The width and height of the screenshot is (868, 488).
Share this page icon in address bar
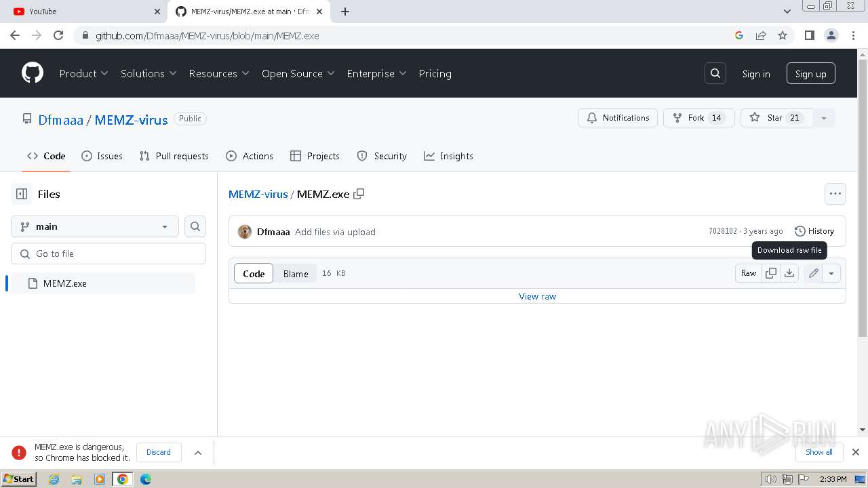(x=761, y=35)
